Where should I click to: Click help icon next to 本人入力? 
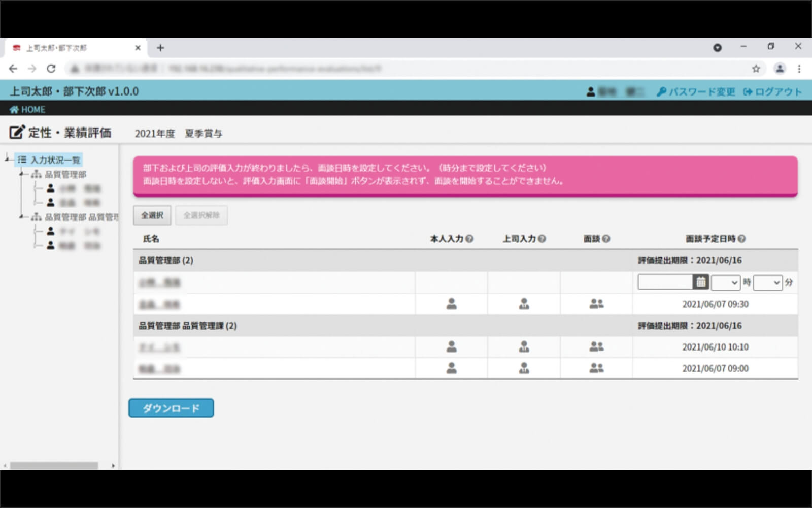pyautogui.click(x=469, y=239)
